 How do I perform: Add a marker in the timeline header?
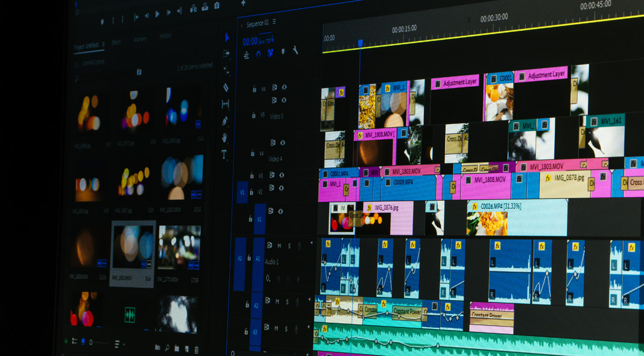pos(283,52)
